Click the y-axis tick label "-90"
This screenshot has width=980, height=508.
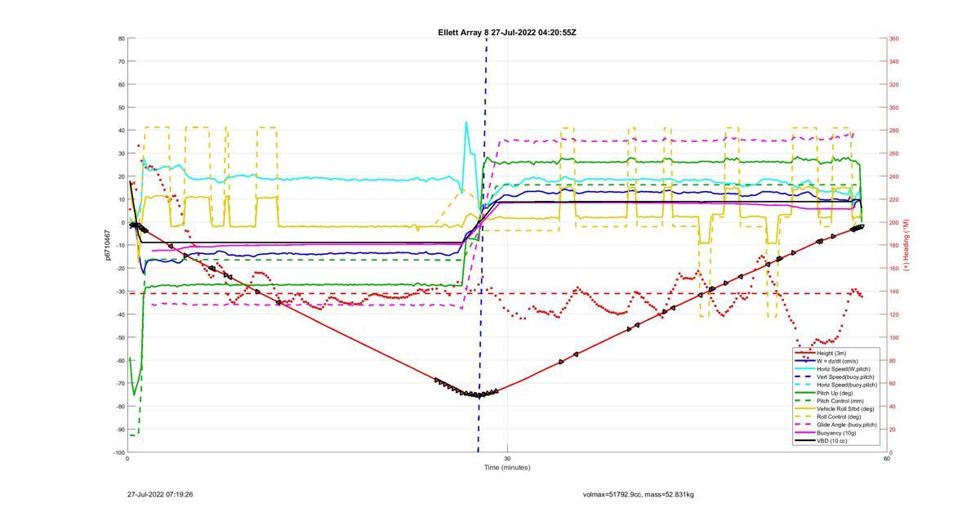[120, 430]
